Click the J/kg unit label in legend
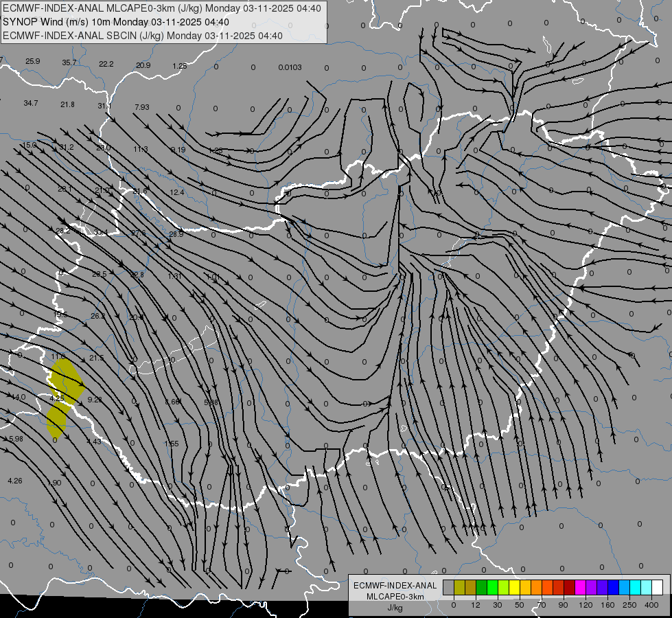672x618 pixels. (395, 608)
